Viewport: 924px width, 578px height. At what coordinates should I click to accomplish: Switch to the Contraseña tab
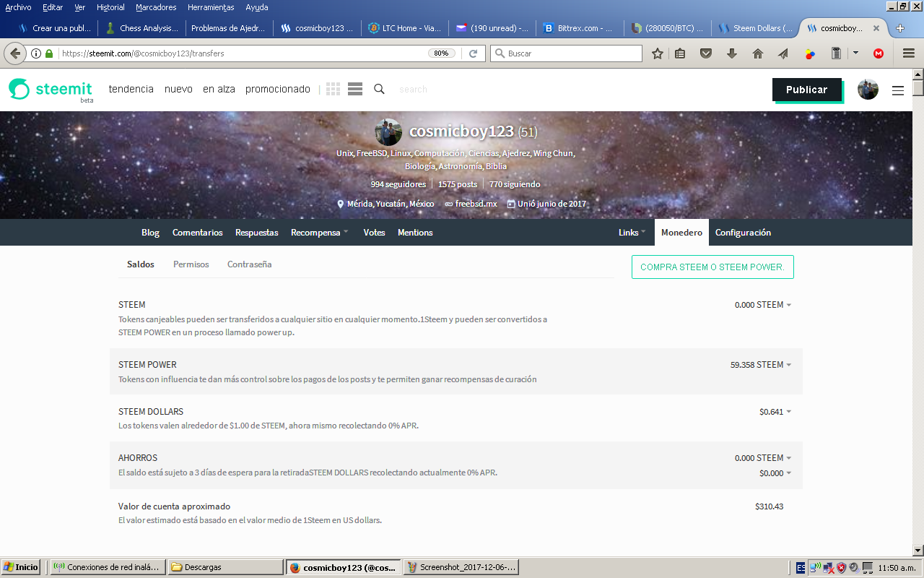click(249, 264)
